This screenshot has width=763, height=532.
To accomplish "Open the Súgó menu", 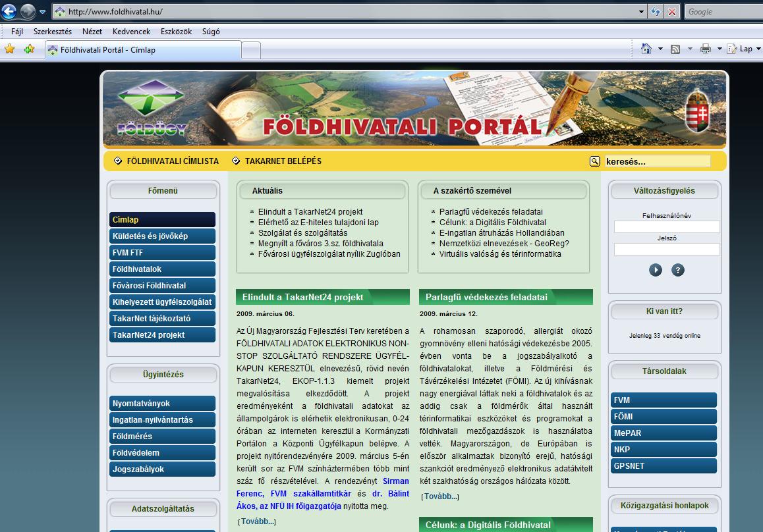I will [x=211, y=32].
